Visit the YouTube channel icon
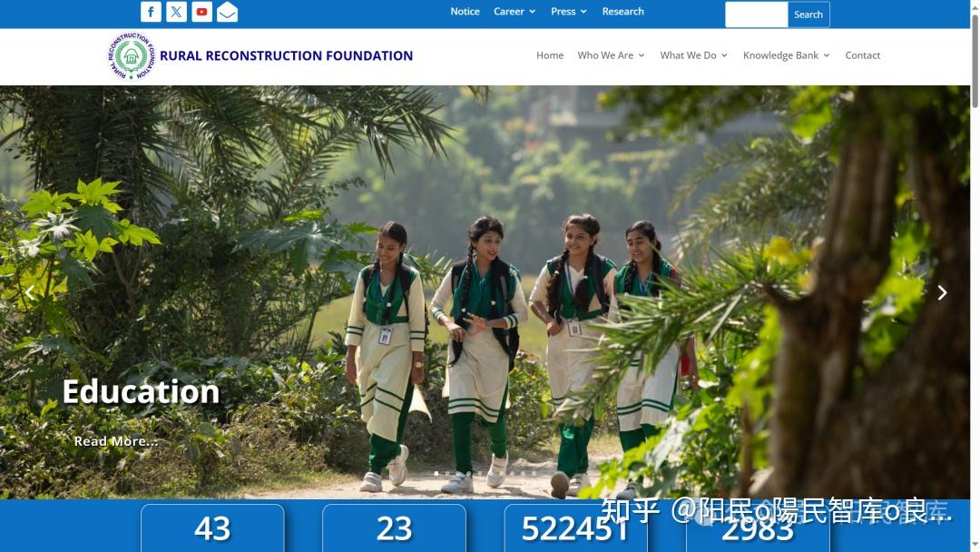The width and height of the screenshot is (980, 552). [x=201, y=12]
